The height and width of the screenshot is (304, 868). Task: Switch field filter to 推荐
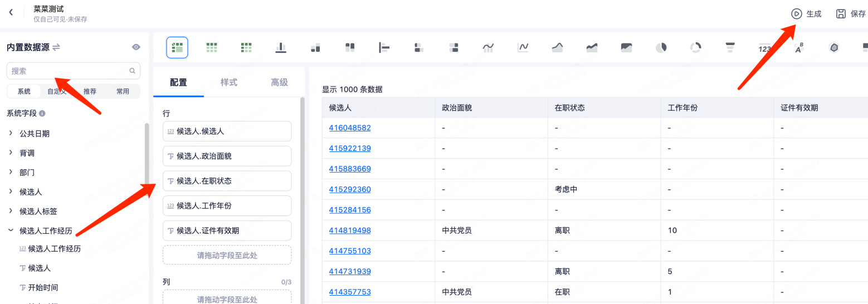pyautogui.click(x=90, y=91)
